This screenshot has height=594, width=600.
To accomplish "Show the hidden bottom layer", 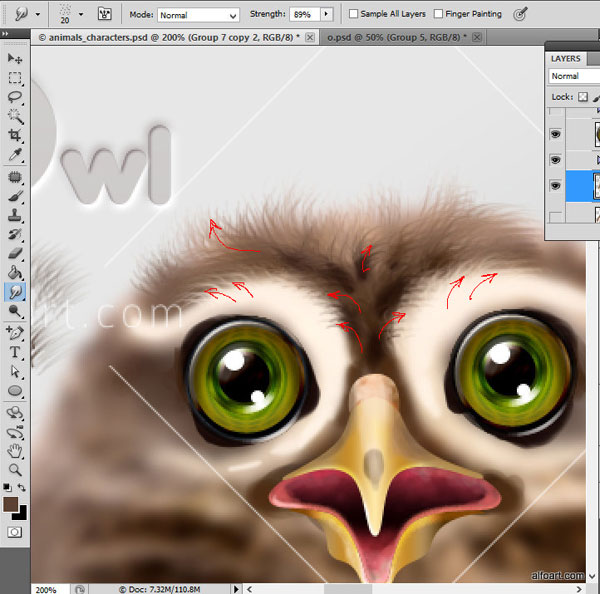I will 555,217.
